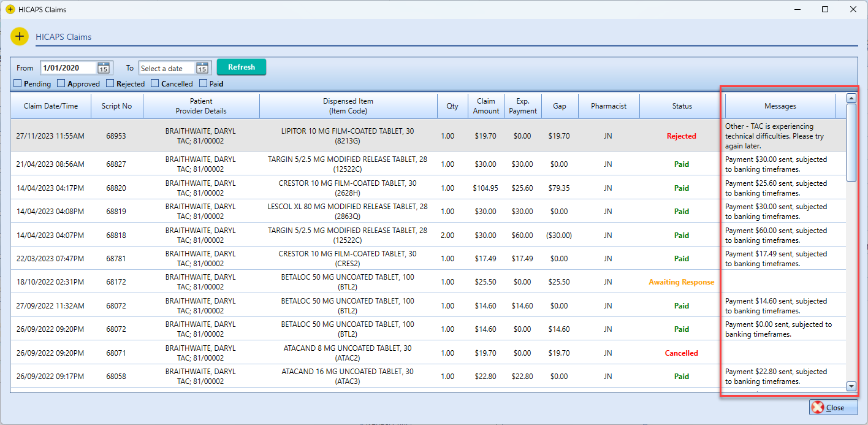Enable the Pending filter checkbox
The height and width of the screenshot is (425, 868).
(18, 83)
